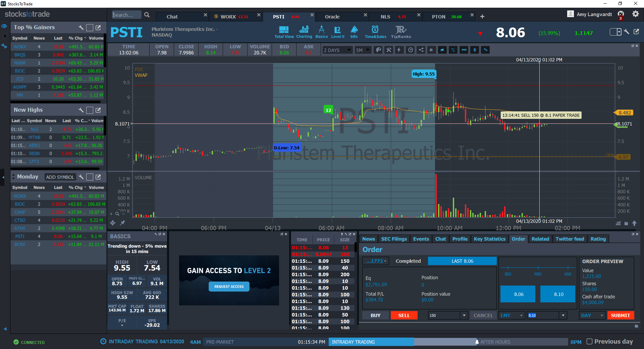Click the clock icon in chart toolbar
The height and width of the screenshot is (349, 644).
410,50
